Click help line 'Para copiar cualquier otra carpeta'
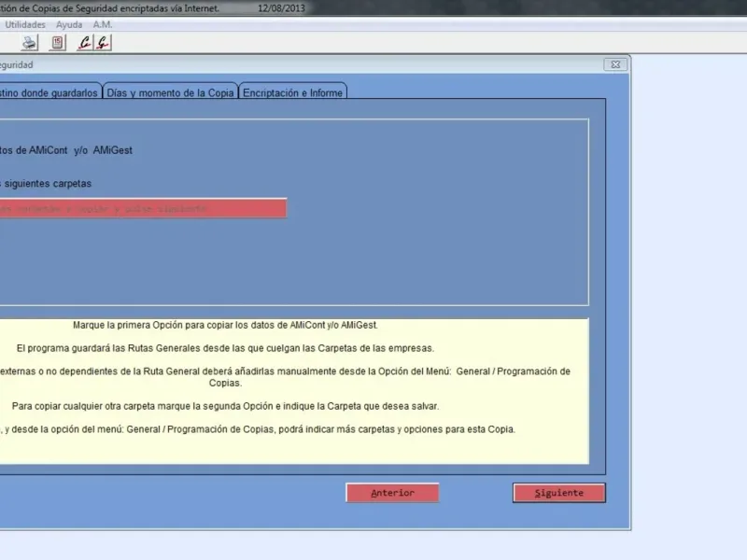Image resolution: width=747 pixels, height=560 pixels. pos(225,406)
